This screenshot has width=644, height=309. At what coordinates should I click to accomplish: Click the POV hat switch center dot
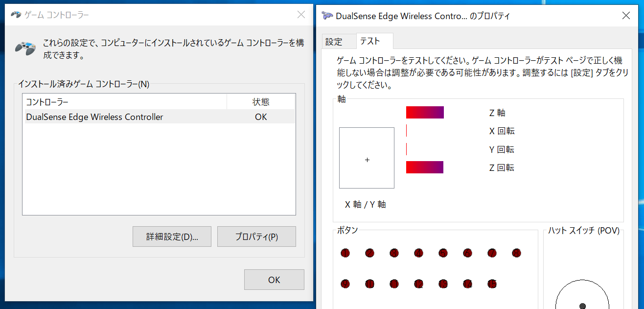(582, 306)
